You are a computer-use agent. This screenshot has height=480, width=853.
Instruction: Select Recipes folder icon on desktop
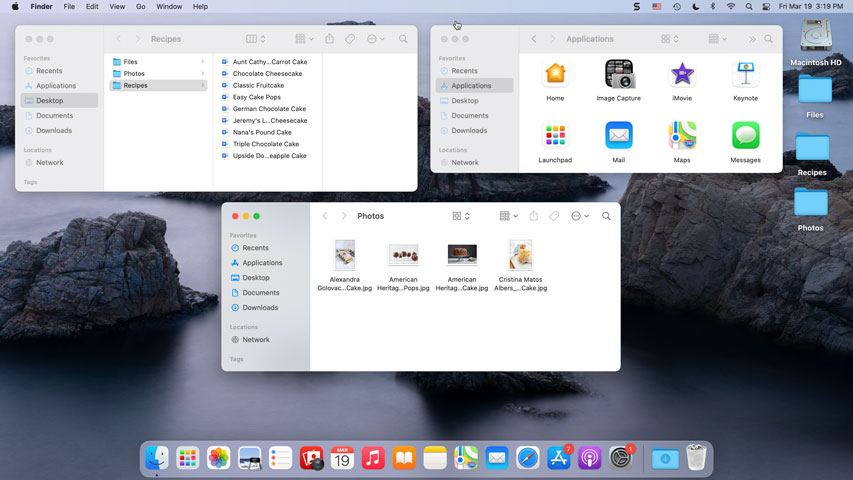(812, 147)
